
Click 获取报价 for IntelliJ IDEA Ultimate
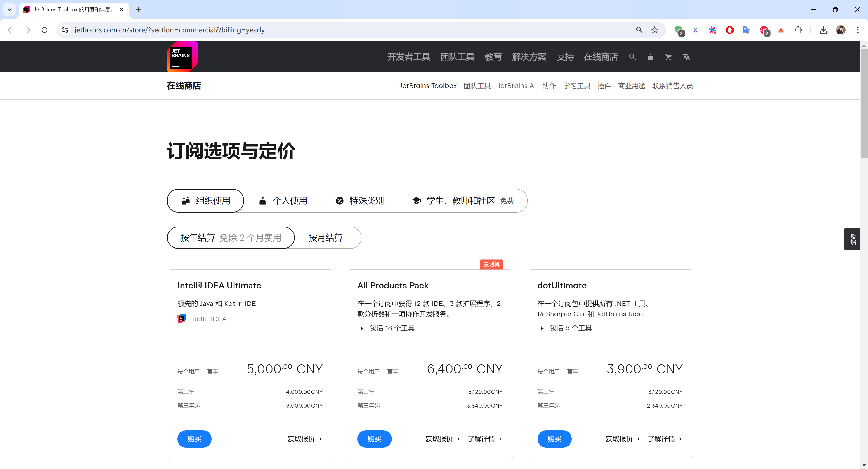pyautogui.click(x=304, y=439)
